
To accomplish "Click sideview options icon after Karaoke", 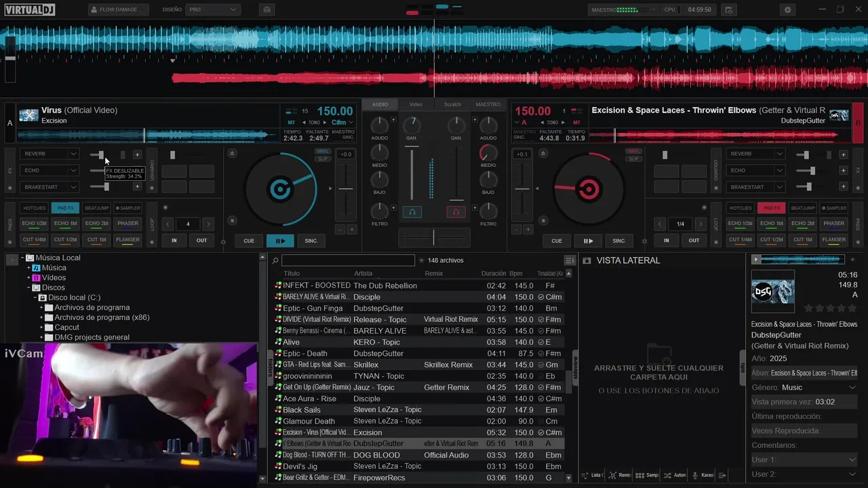I will point(722,475).
